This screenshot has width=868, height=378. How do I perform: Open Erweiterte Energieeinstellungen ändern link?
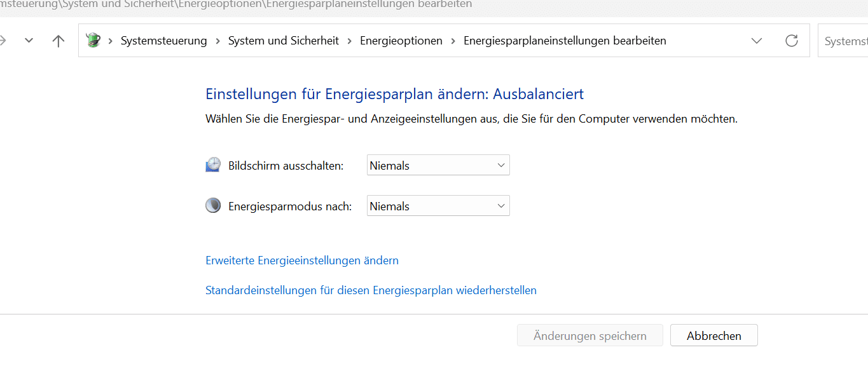pyautogui.click(x=302, y=260)
